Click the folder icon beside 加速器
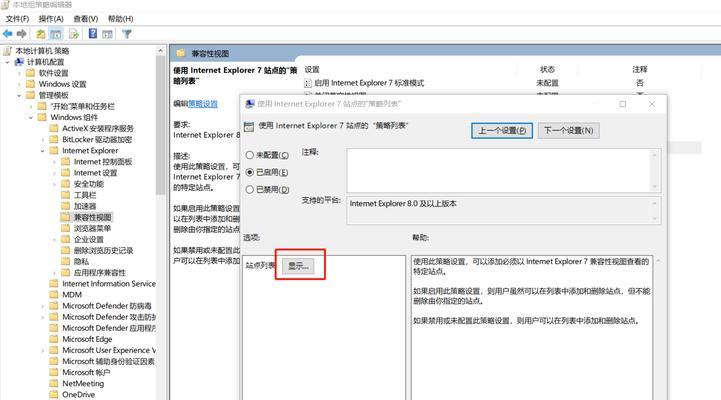 [66, 206]
